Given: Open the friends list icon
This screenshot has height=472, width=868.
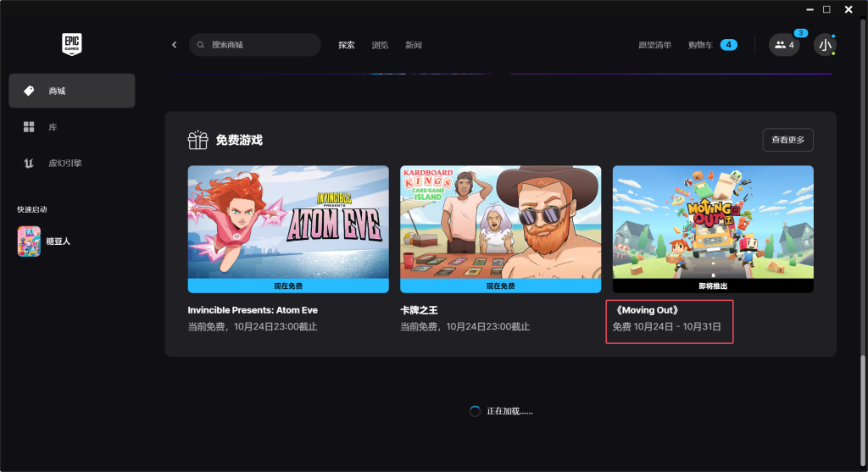Looking at the screenshot, I should pyautogui.click(x=784, y=45).
